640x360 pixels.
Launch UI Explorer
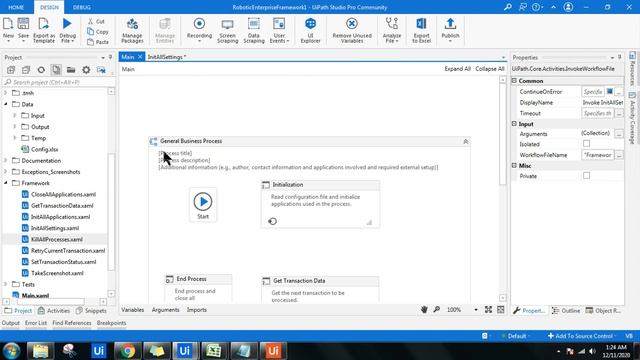click(x=310, y=30)
